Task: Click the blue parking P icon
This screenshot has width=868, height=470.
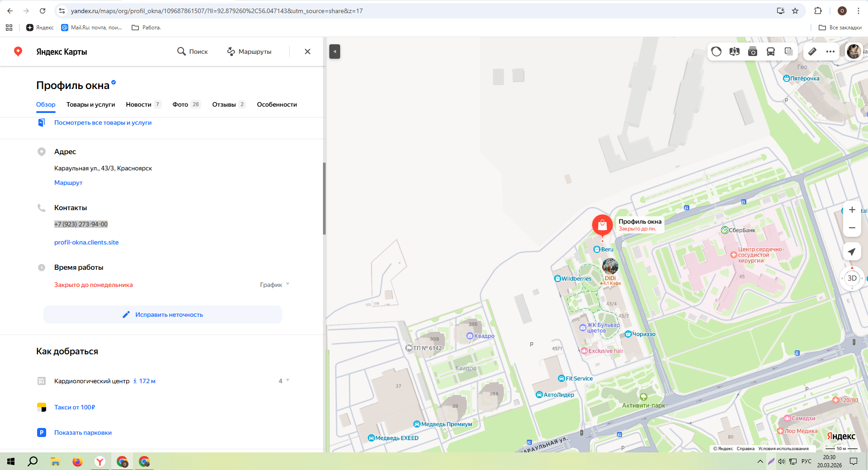Action: pos(42,432)
